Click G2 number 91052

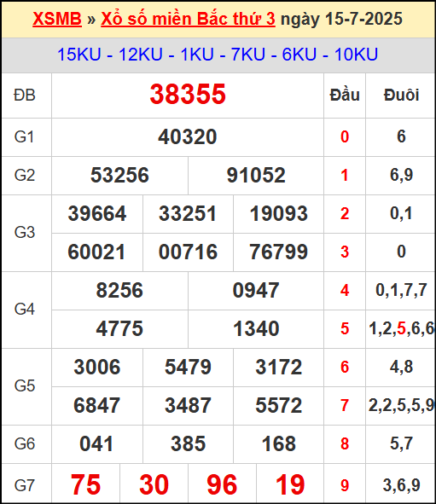tap(256, 175)
